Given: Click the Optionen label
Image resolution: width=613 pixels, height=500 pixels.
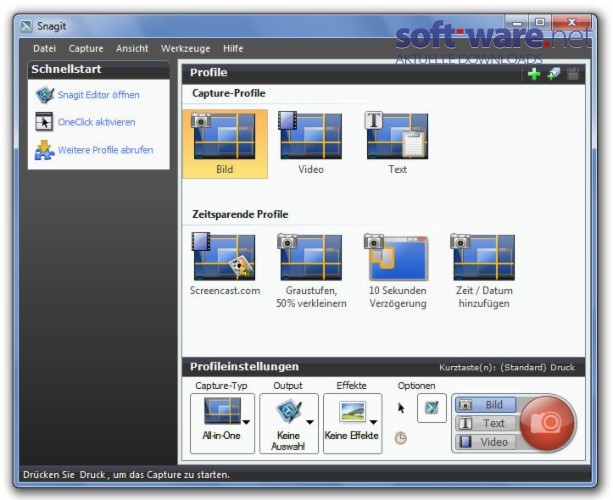Looking at the screenshot, I should [x=416, y=386].
